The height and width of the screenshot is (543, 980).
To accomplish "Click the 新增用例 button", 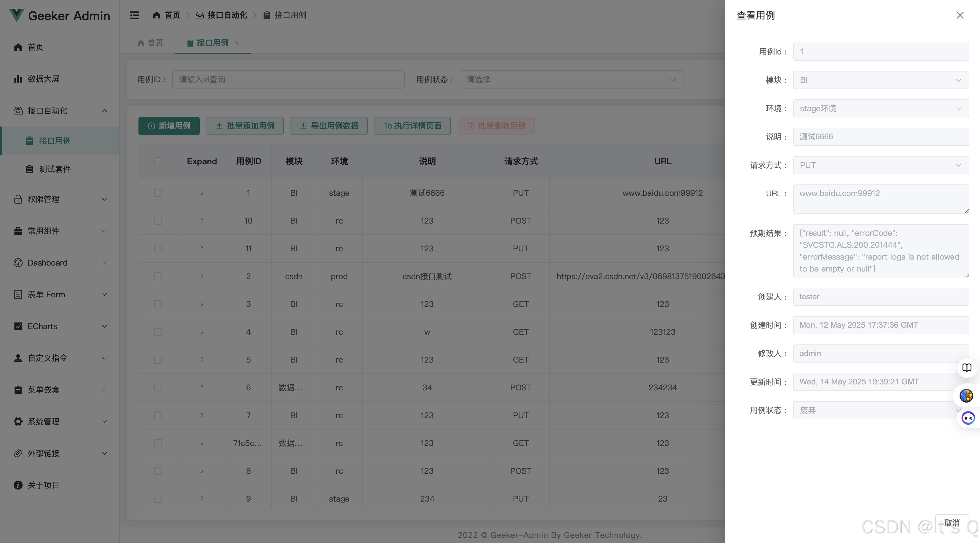I will pyautogui.click(x=169, y=126).
